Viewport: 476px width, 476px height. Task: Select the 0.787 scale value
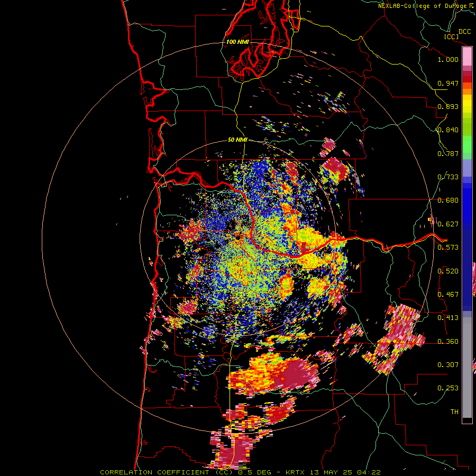[x=448, y=153]
